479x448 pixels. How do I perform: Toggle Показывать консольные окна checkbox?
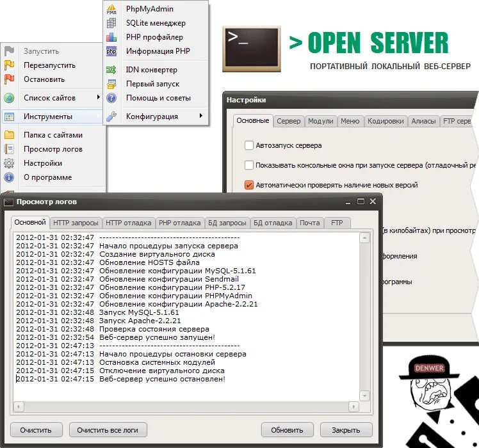click(x=249, y=165)
